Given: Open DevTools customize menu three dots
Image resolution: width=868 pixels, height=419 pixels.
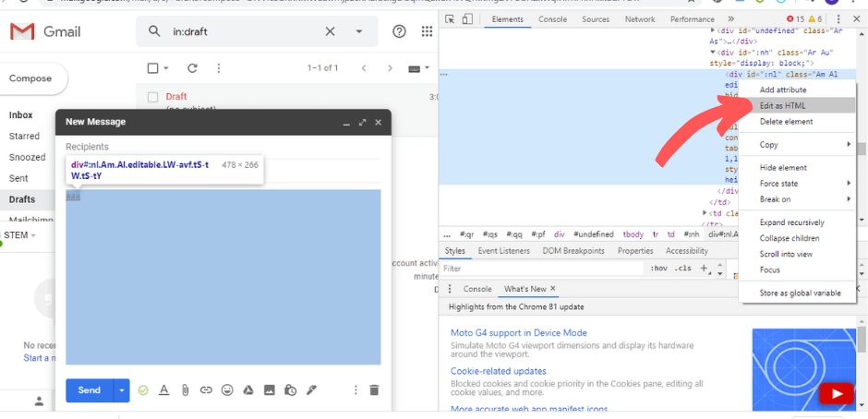Looking at the screenshot, I should [x=838, y=19].
